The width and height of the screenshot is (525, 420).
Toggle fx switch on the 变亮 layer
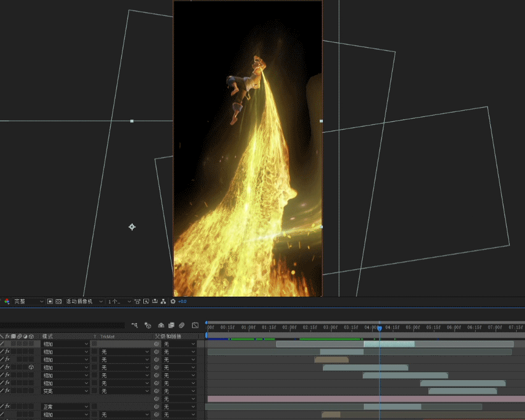pyautogui.click(x=7, y=391)
